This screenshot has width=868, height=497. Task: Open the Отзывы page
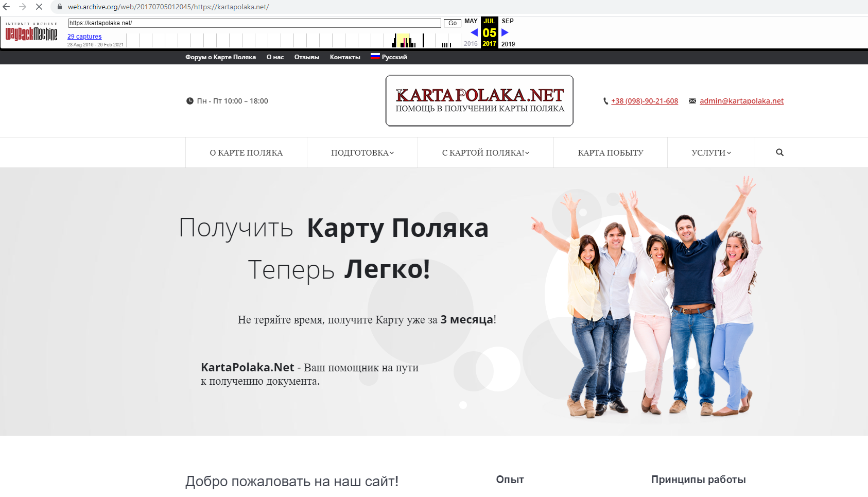(307, 57)
